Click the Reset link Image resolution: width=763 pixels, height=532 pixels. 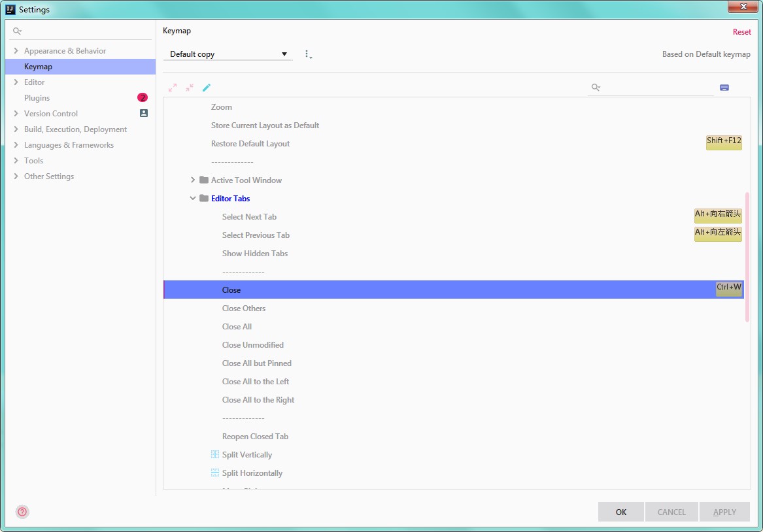pyautogui.click(x=741, y=32)
